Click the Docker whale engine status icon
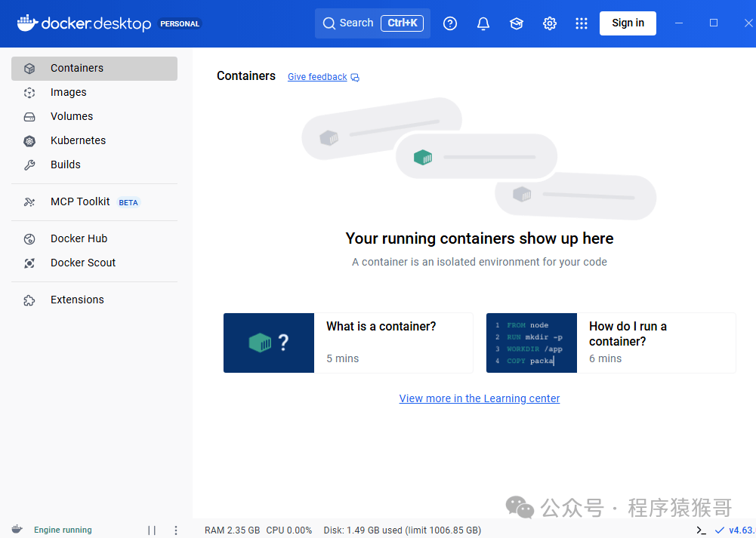 coord(17,530)
